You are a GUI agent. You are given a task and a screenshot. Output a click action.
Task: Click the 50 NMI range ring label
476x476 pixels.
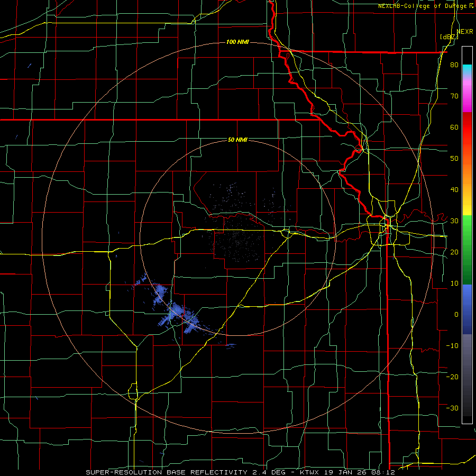(237, 140)
